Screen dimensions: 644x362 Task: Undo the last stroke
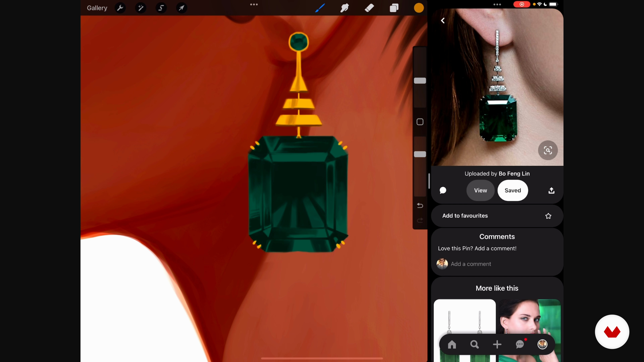420,205
